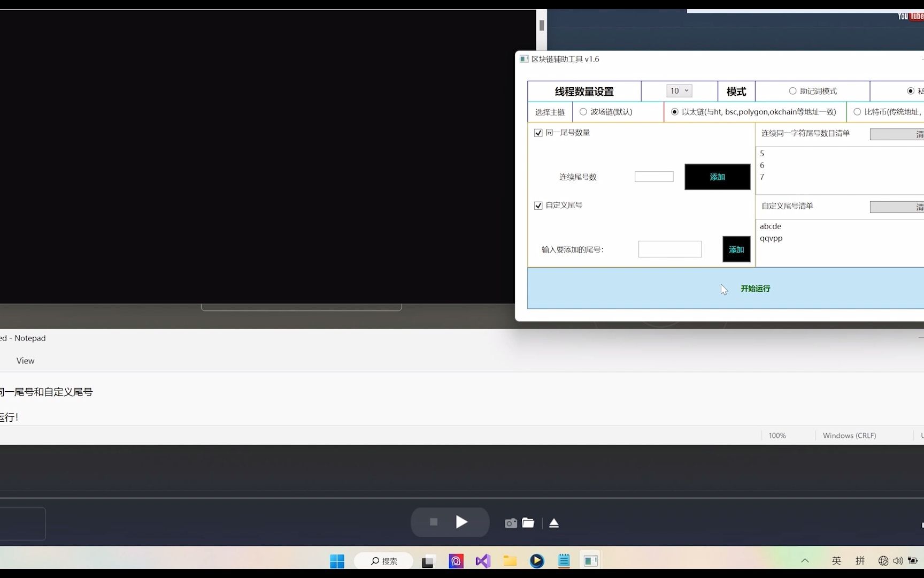The width and height of the screenshot is (924, 578).
Task: Click the stop recording square button
Action: (434, 522)
